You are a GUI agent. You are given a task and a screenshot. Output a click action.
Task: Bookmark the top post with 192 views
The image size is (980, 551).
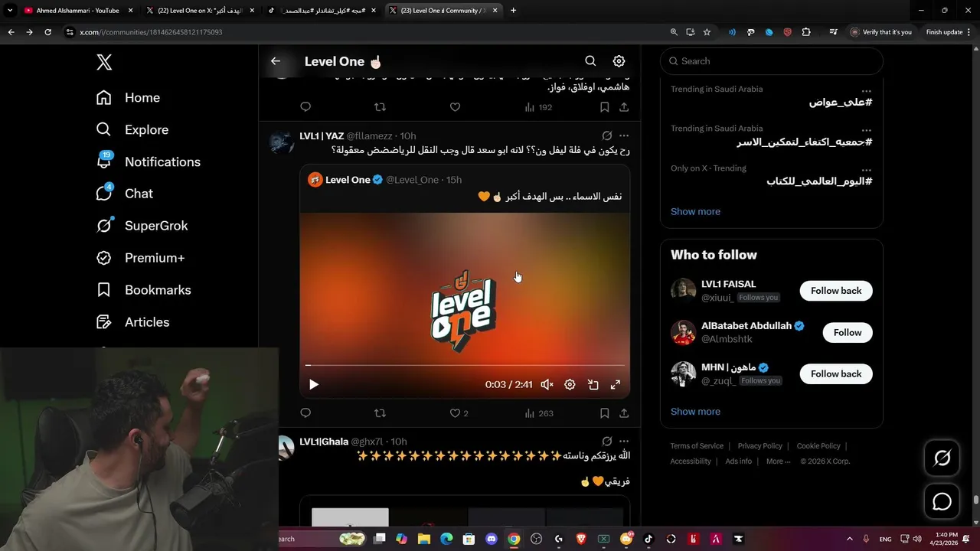[604, 107]
